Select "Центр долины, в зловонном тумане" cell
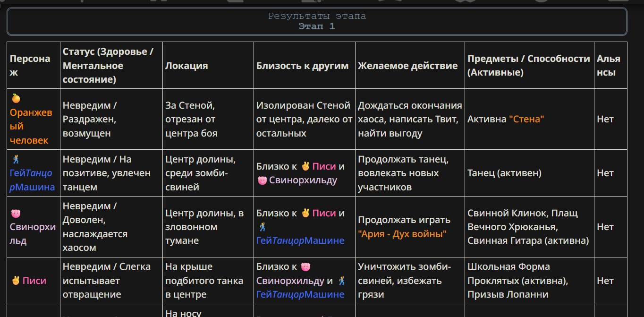Viewport: 644px width, 317px height. pyautogui.click(x=208, y=227)
